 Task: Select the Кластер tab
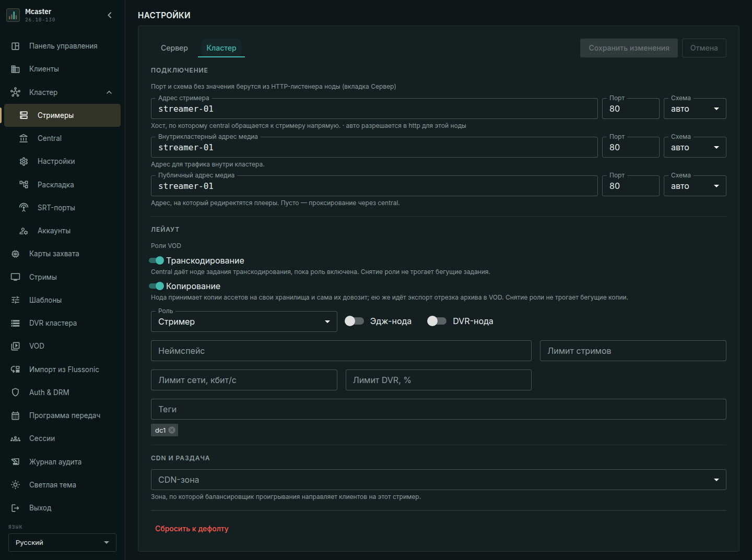(221, 48)
